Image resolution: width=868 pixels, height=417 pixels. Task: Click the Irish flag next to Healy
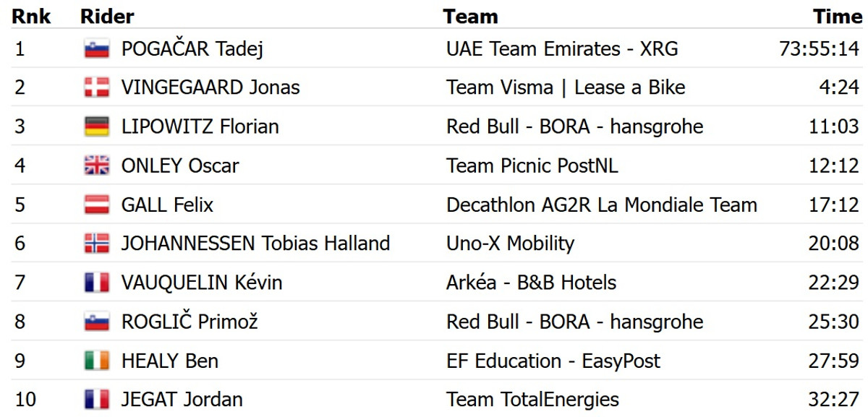96,361
